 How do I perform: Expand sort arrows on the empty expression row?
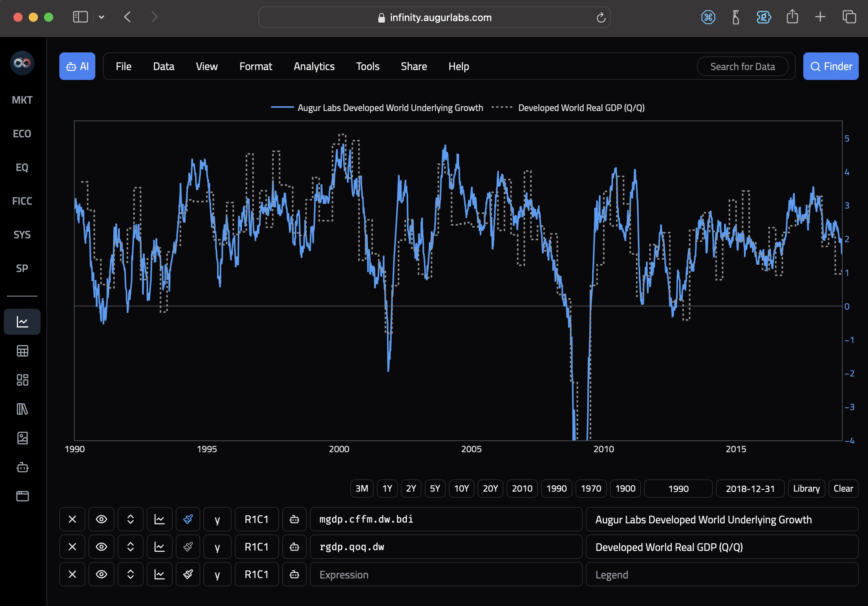[130, 574]
